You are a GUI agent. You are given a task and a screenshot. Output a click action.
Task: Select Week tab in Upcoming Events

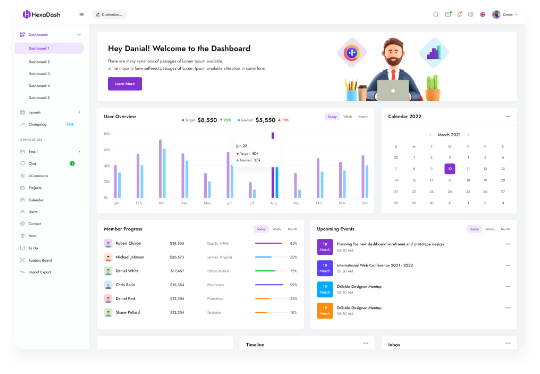coord(490,229)
